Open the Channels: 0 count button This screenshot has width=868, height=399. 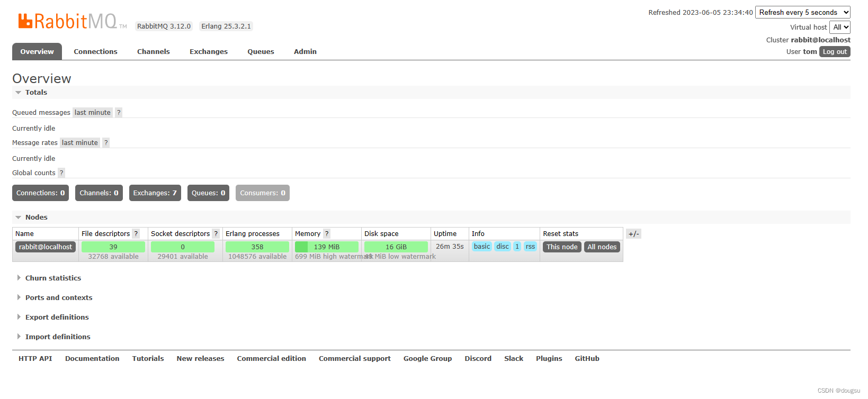pyautogui.click(x=99, y=193)
